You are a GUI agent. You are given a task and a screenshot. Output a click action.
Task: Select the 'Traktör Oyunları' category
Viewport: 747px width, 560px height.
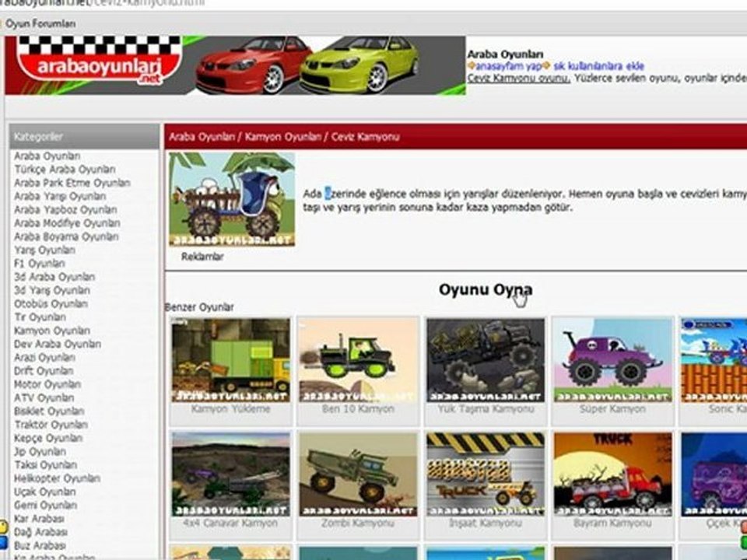click(x=51, y=425)
